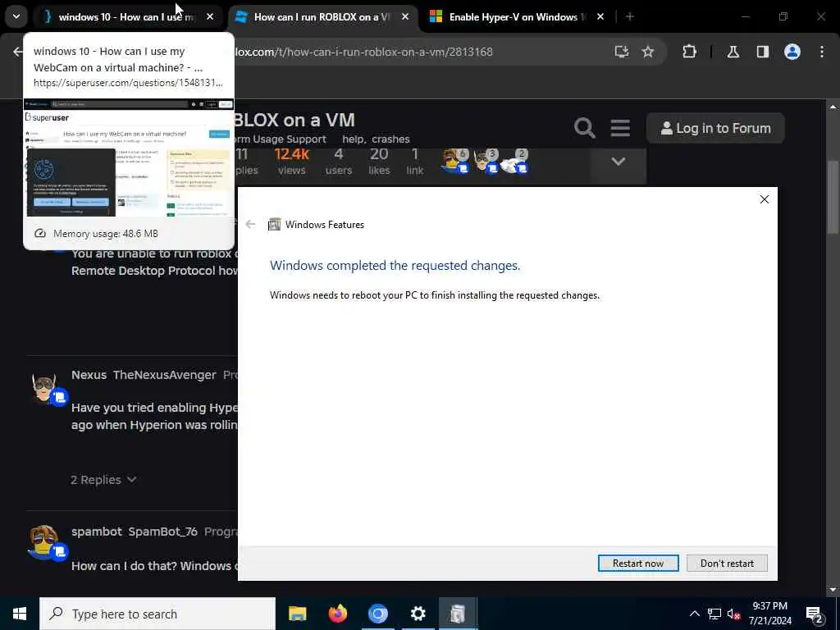The width and height of the screenshot is (840, 630).
Task: Open the network status tray icon
Action: [714, 614]
